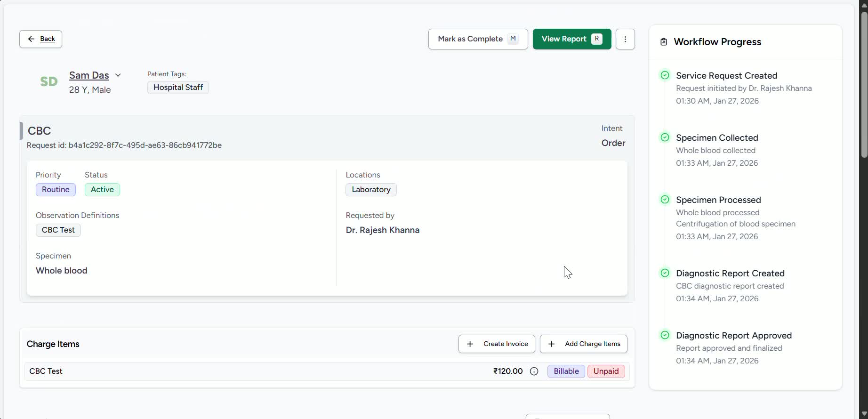Click the Unpaid status badge

tap(606, 371)
